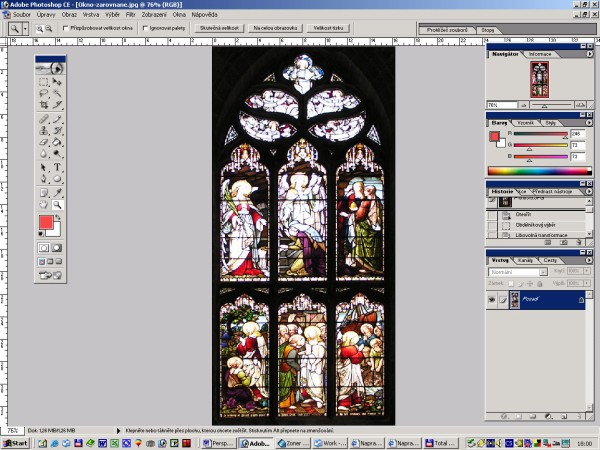Viewport: 600px width, 450px height.
Task: Click the red foreground color swatch in toolbox
Action: coord(46,222)
